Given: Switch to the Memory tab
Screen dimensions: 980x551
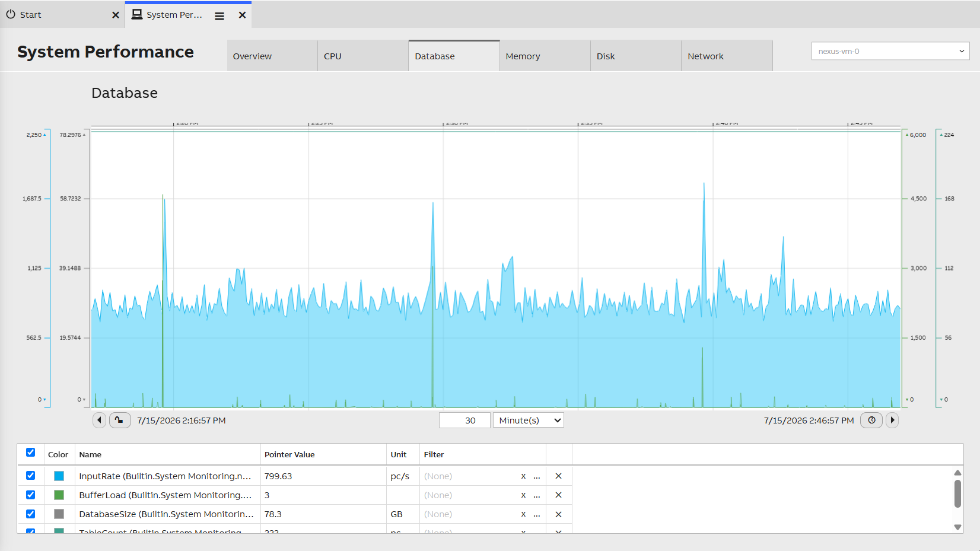Looking at the screenshot, I should 545,56.
